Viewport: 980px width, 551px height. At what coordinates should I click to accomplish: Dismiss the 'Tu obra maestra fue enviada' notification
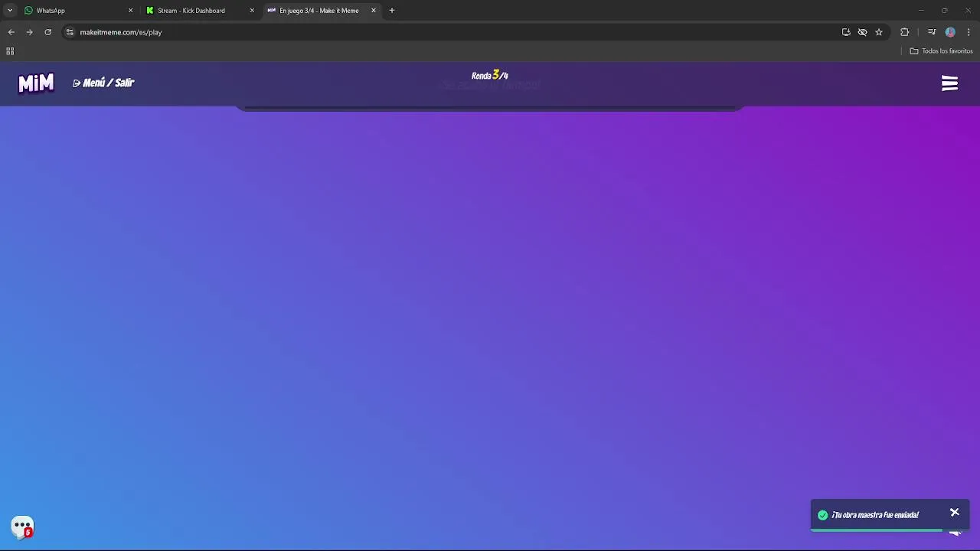[955, 512]
